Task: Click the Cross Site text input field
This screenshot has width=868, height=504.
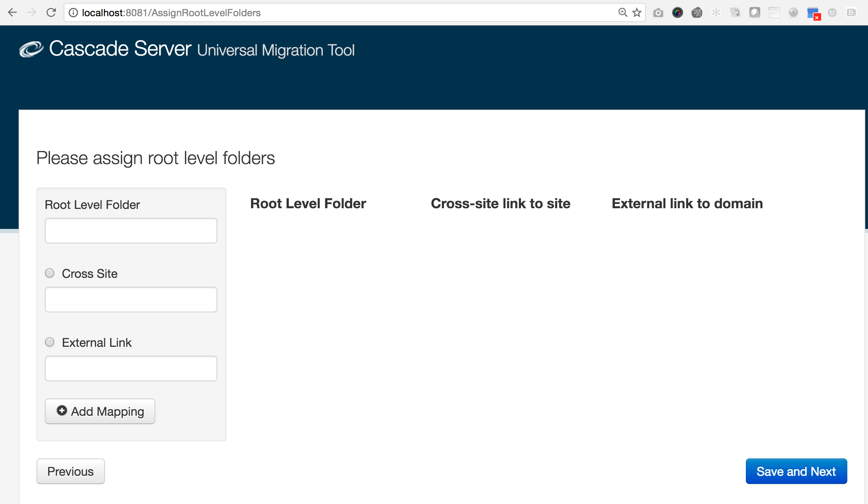Action: click(x=131, y=299)
